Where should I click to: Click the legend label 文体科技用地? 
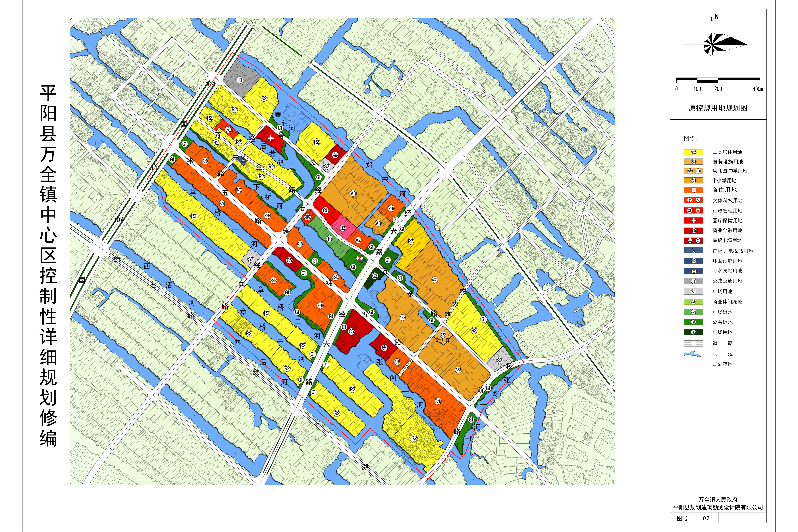point(727,201)
